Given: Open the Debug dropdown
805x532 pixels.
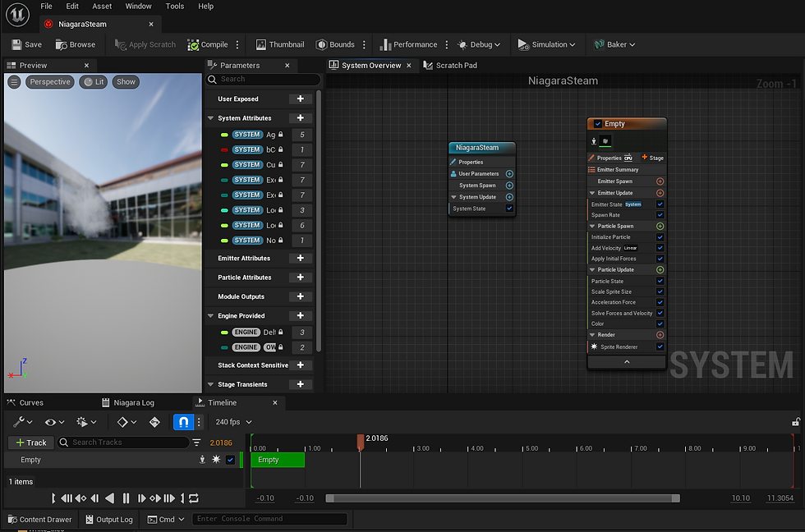Looking at the screenshot, I should point(478,44).
